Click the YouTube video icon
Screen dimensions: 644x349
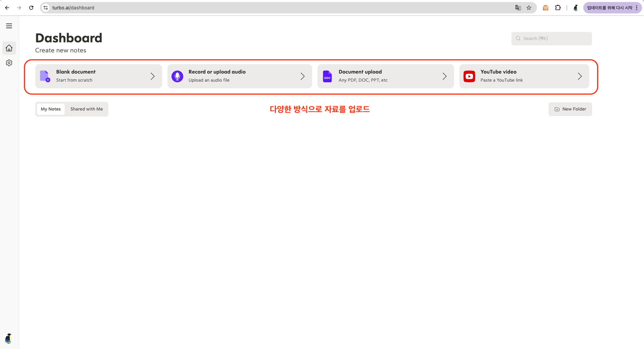point(469,76)
